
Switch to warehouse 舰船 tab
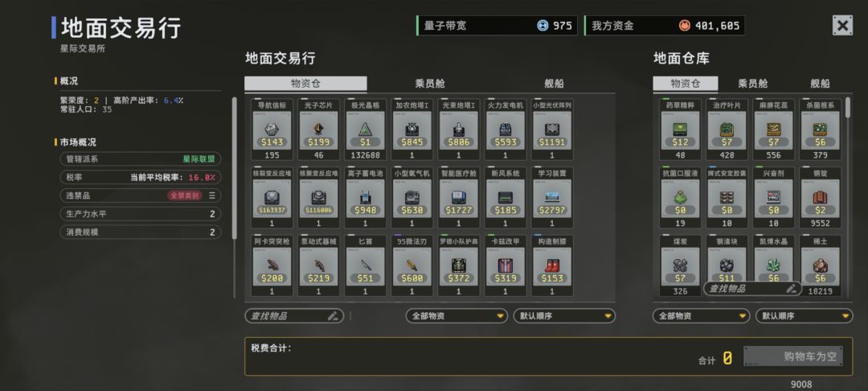pos(821,84)
